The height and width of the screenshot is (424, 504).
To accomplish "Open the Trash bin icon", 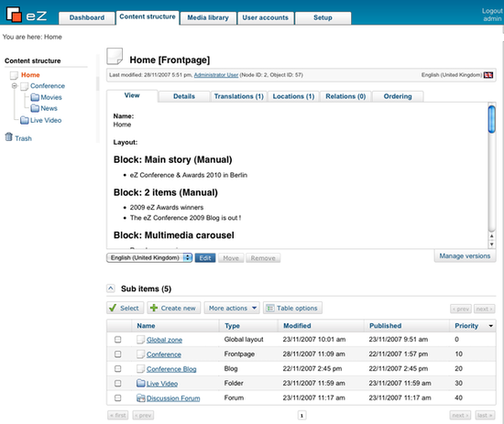I will (x=8, y=137).
